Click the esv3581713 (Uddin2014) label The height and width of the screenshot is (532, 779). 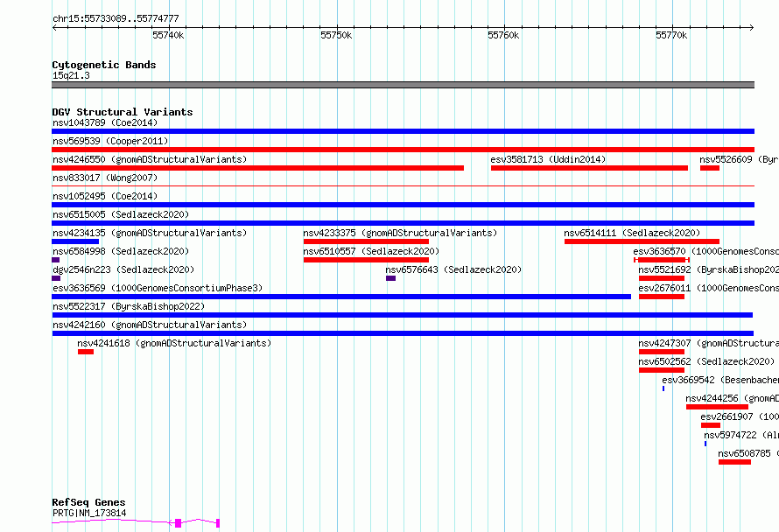click(x=548, y=159)
